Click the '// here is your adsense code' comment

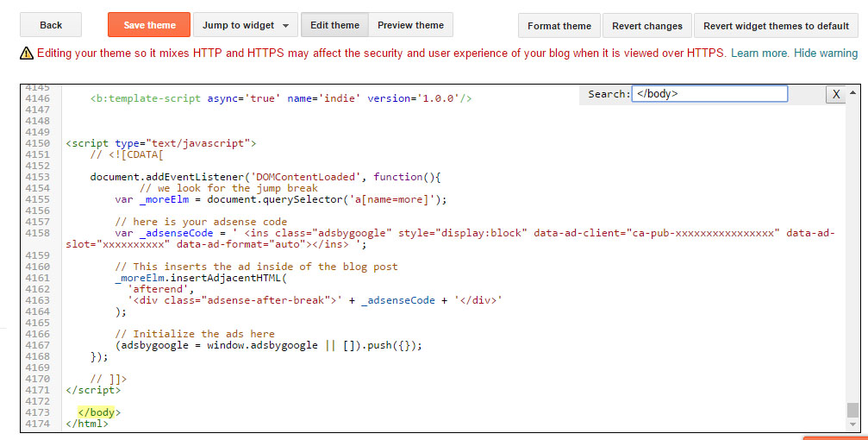(x=201, y=222)
